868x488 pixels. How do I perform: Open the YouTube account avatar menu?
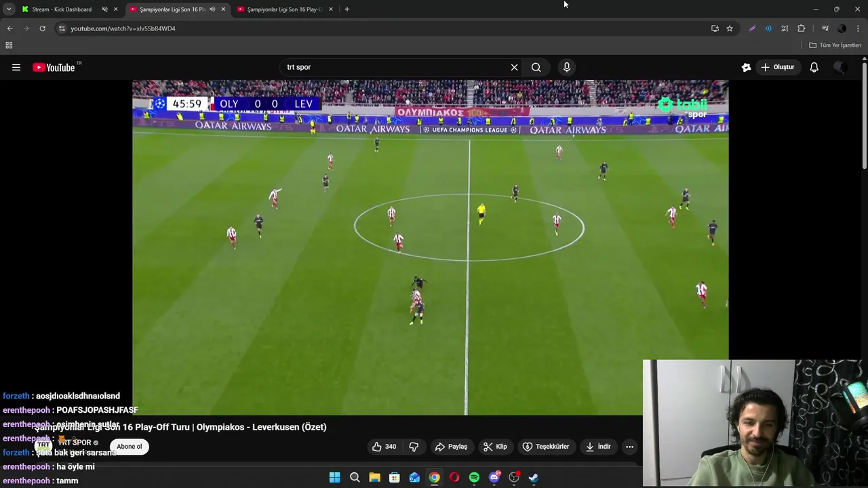coord(840,67)
